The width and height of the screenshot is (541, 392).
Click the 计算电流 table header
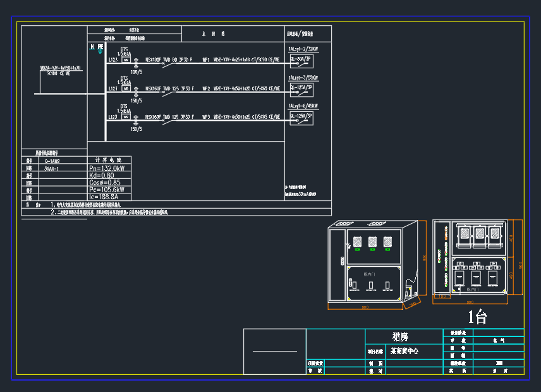pos(108,160)
